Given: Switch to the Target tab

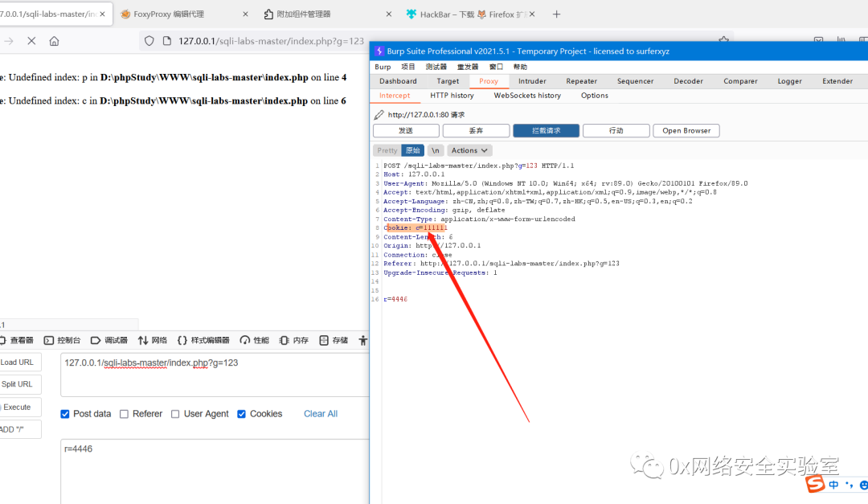Looking at the screenshot, I should click(x=448, y=81).
